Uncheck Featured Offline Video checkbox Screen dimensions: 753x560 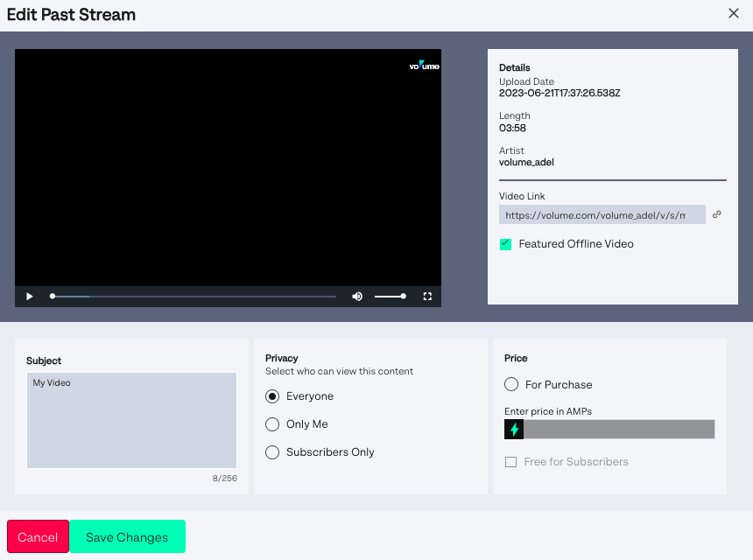pos(505,244)
